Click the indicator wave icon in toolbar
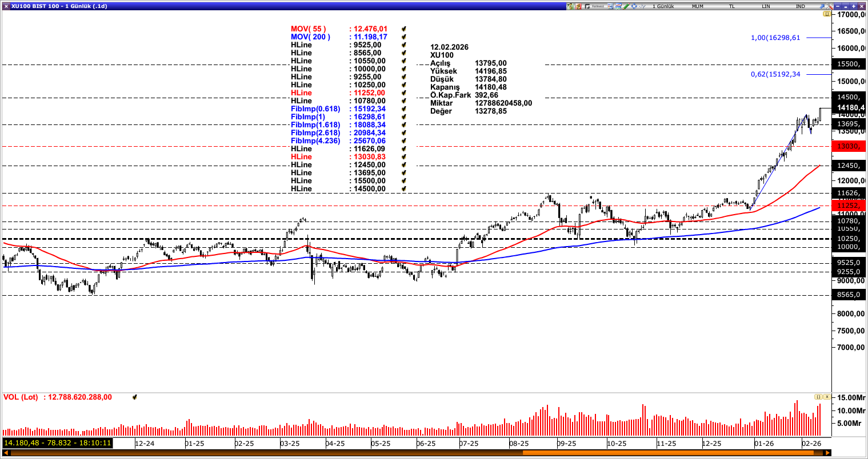This screenshot has height=459, width=868. [x=642, y=6]
